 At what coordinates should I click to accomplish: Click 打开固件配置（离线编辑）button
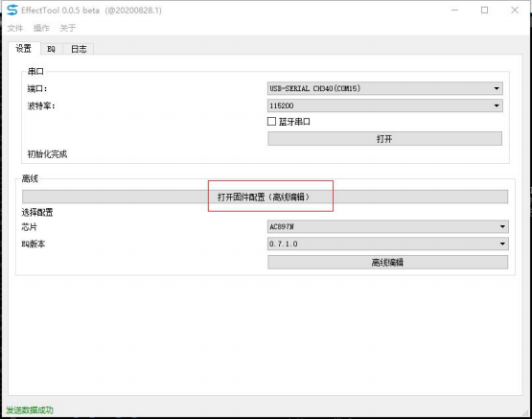pyautogui.click(x=265, y=197)
